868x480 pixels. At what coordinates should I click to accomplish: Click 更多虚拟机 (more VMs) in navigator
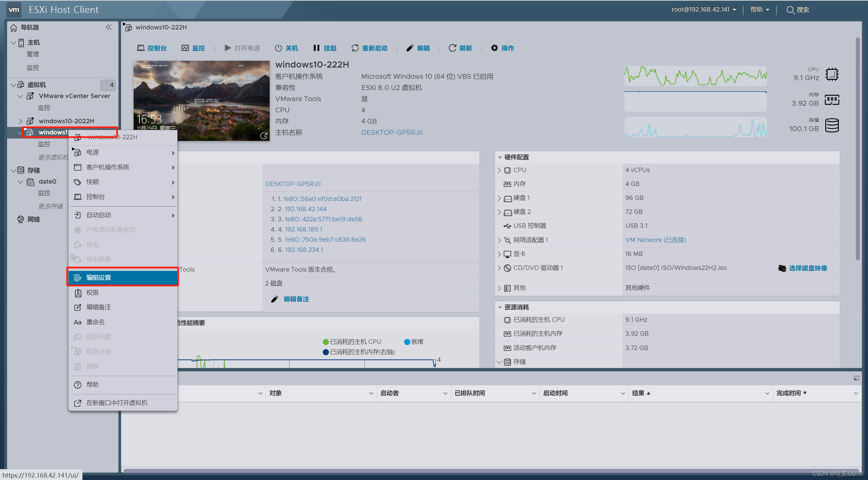point(53,158)
